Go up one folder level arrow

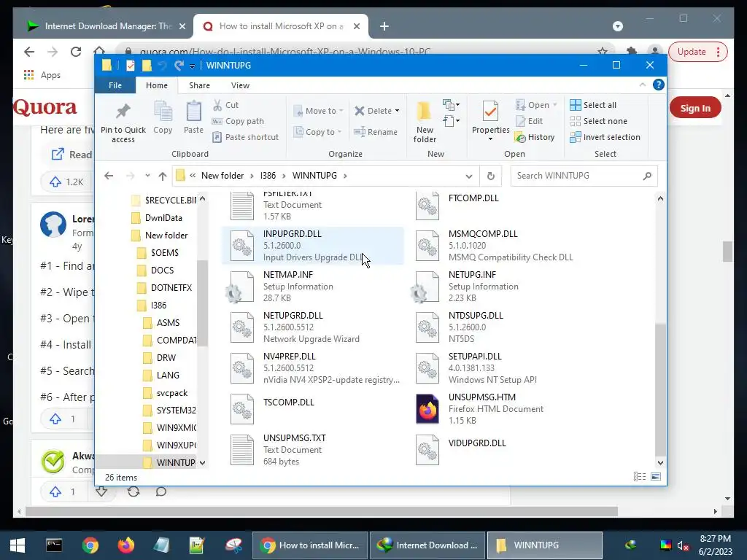(x=163, y=176)
